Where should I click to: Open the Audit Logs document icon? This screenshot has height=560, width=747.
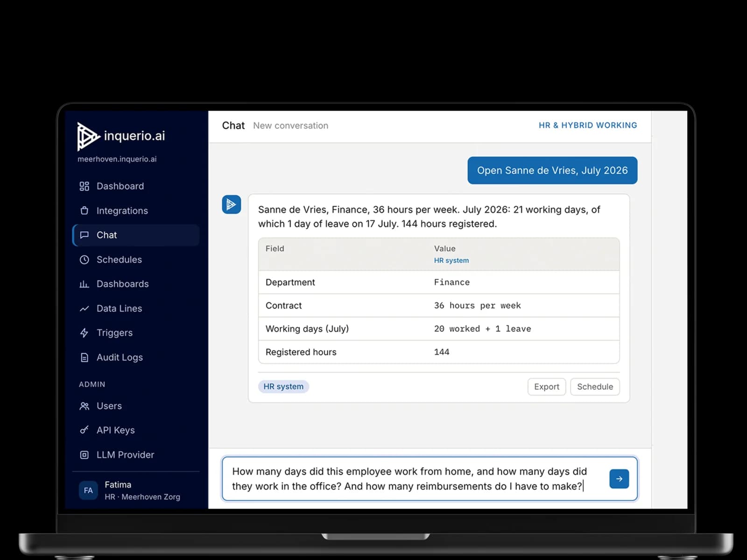(85, 357)
